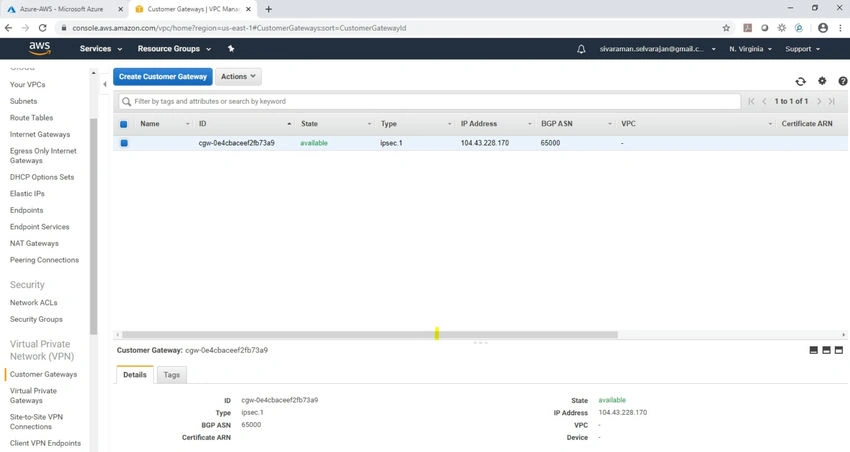Click the sidebar vertical scrollbar thumb
Viewport: 850px width, 452px height.
93,226
